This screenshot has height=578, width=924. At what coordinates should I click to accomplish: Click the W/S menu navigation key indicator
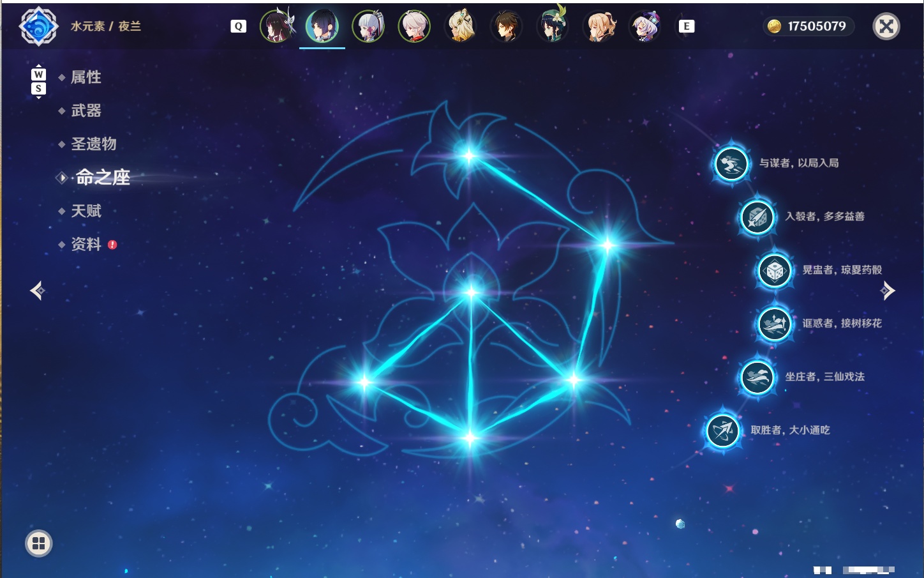click(x=38, y=81)
